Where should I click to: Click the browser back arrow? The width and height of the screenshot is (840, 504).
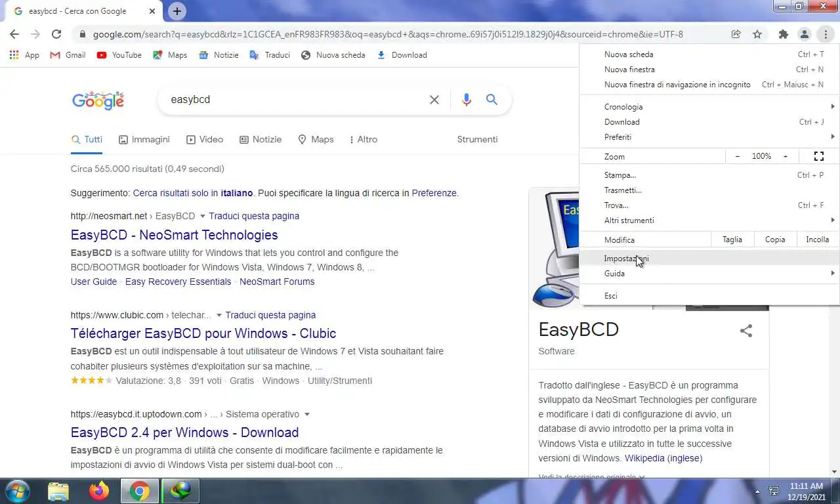(14, 34)
